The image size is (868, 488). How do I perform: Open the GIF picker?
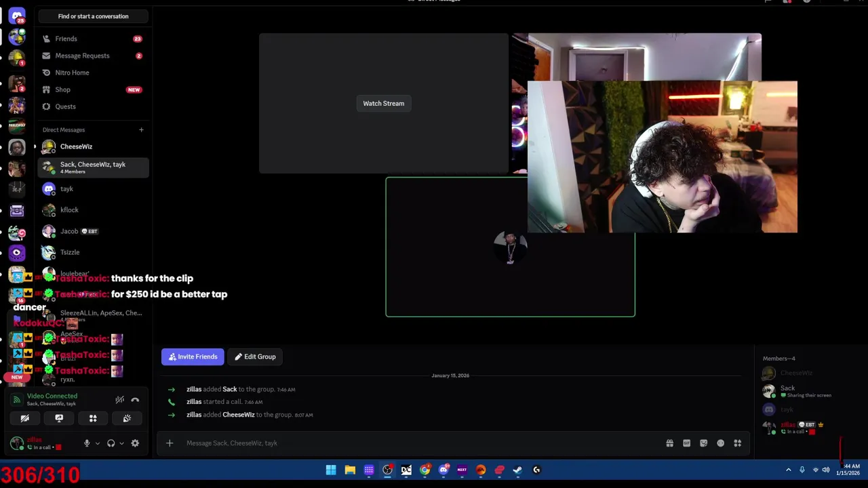point(686,443)
